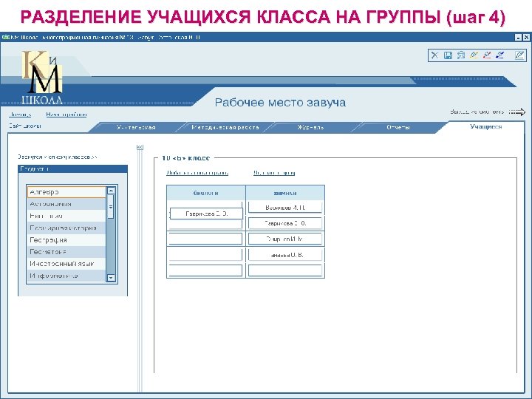Click the rightmost edit-note toolbar icon
Viewport: 532px width, 399px height.
click(519, 55)
